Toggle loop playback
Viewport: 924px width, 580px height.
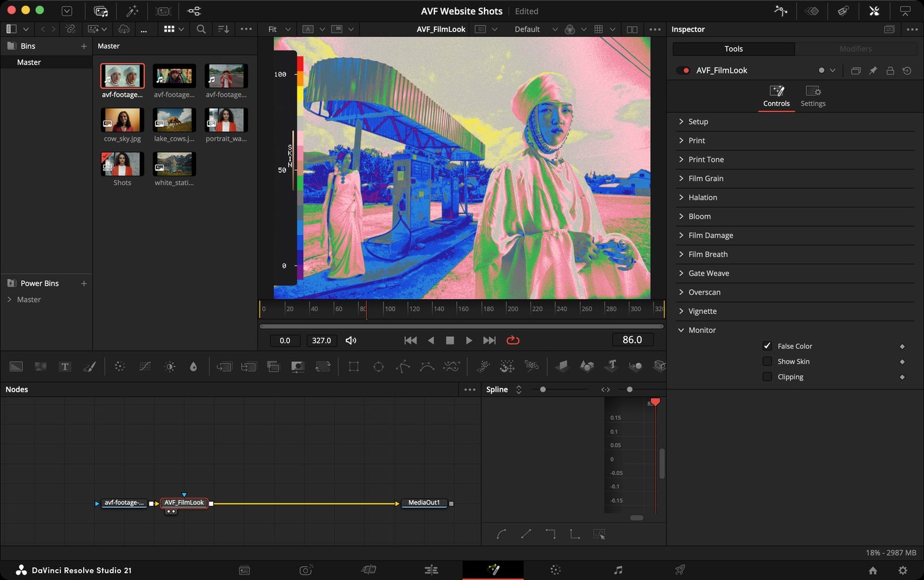(513, 340)
